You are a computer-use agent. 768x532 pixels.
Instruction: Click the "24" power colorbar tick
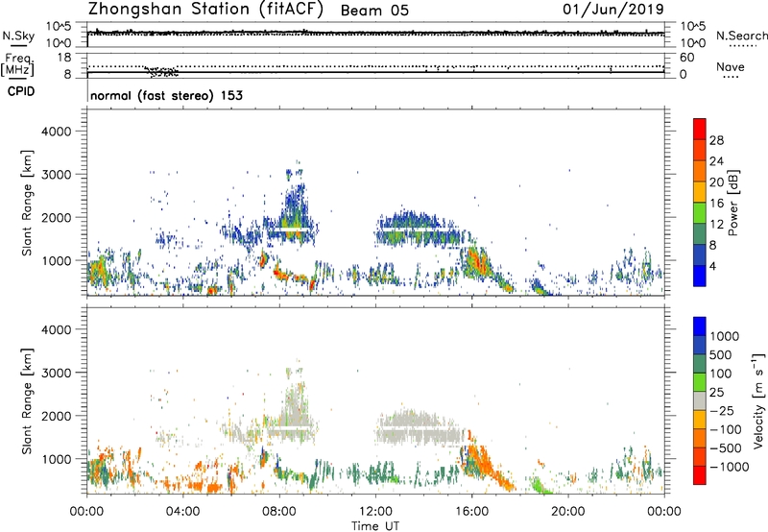pyautogui.click(x=716, y=161)
